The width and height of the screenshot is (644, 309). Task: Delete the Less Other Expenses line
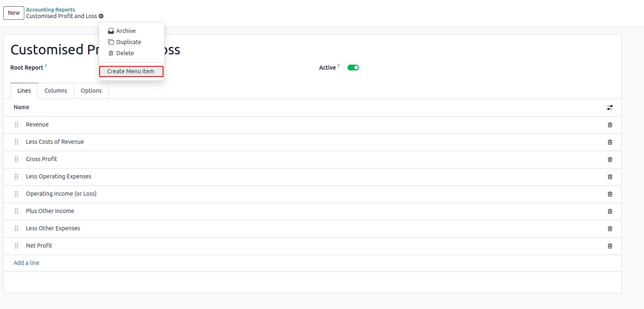click(x=610, y=229)
